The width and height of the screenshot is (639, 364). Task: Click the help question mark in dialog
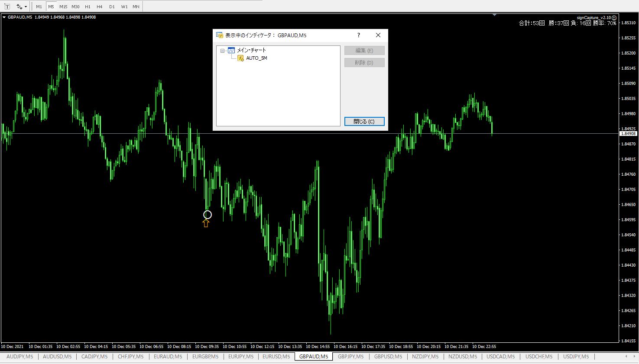[358, 35]
